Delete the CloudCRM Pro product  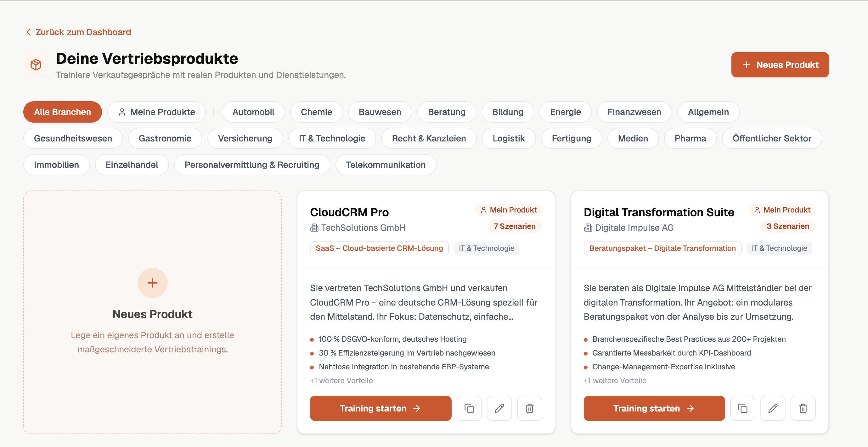tap(529, 408)
